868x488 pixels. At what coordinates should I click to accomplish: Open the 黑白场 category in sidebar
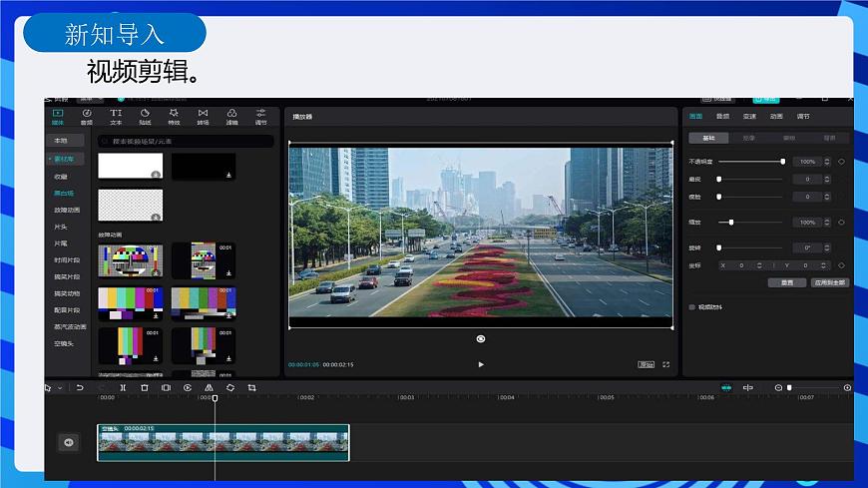pyautogui.click(x=64, y=194)
